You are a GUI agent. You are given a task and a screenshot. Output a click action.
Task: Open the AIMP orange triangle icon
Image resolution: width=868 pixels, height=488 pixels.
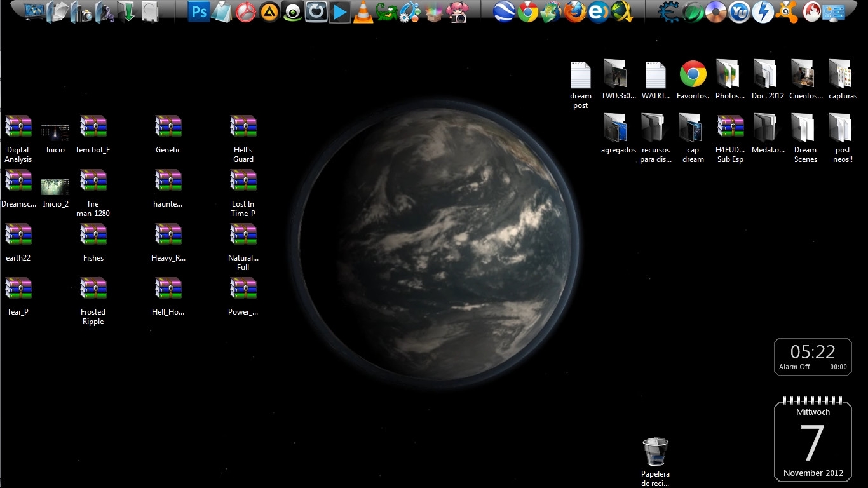click(269, 12)
